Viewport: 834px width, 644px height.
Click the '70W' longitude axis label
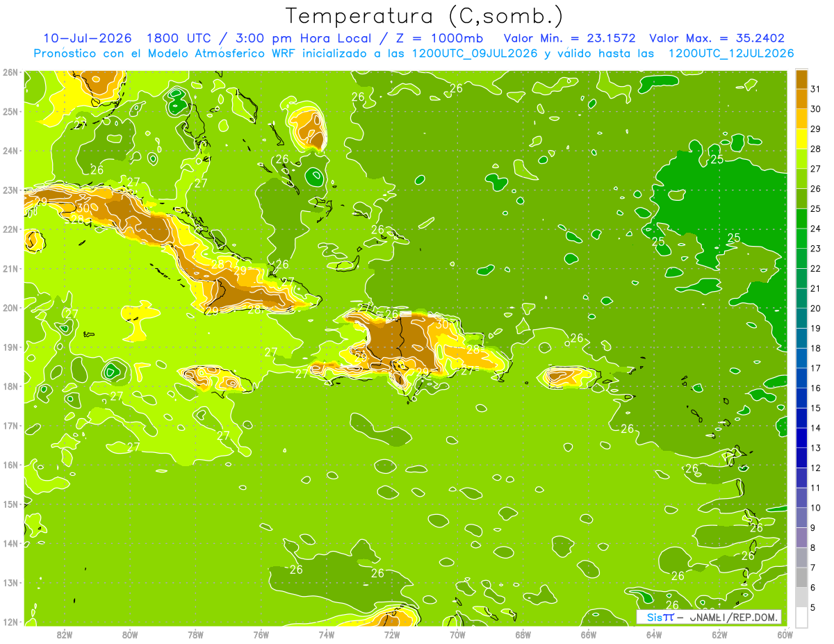click(x=457, y=634)
